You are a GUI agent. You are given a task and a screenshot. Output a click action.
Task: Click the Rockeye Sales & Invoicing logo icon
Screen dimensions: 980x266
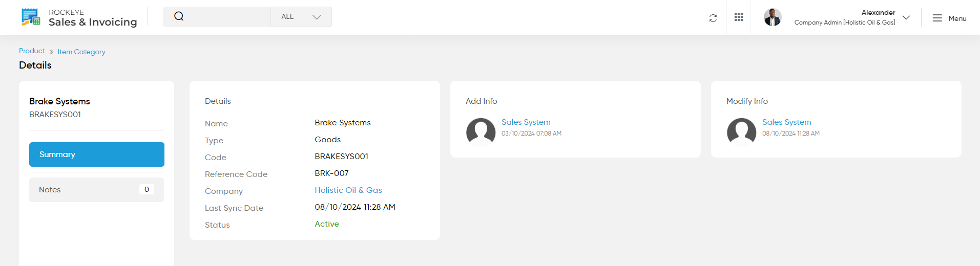[x=31, y=17]
